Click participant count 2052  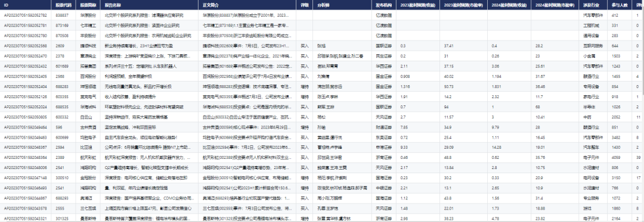[615, 118]
